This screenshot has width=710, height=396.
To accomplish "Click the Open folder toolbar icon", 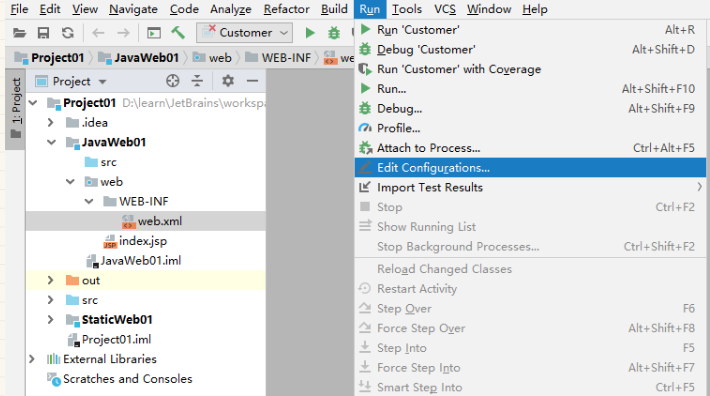I will pyautogui.click(x=19, y=33).
